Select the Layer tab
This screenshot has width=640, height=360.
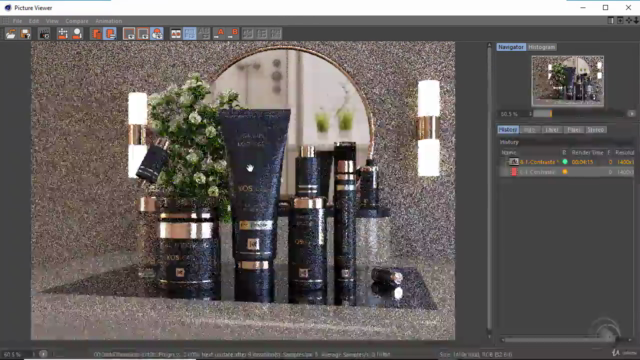pyautogui.click(x=551, y=130)
